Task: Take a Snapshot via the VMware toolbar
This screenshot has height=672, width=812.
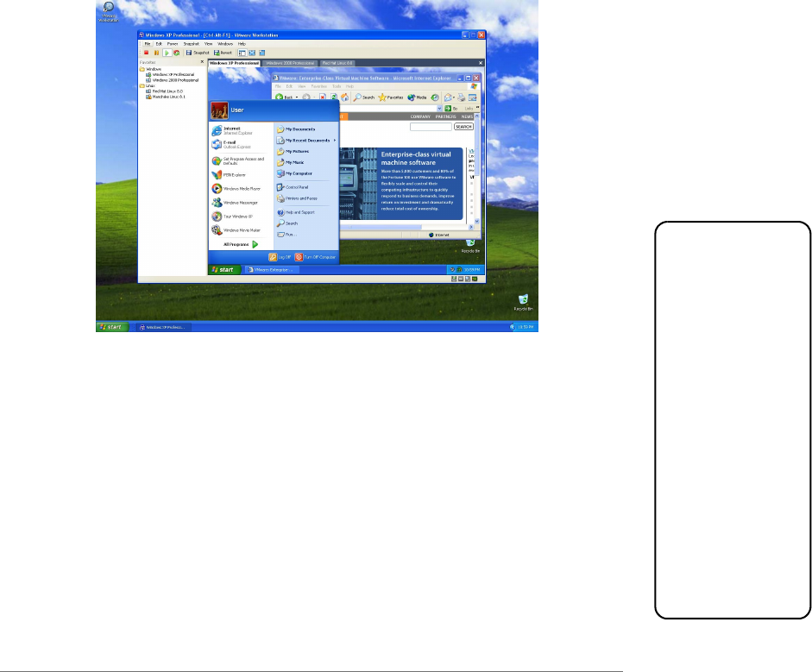Action: tap(198, 53)
